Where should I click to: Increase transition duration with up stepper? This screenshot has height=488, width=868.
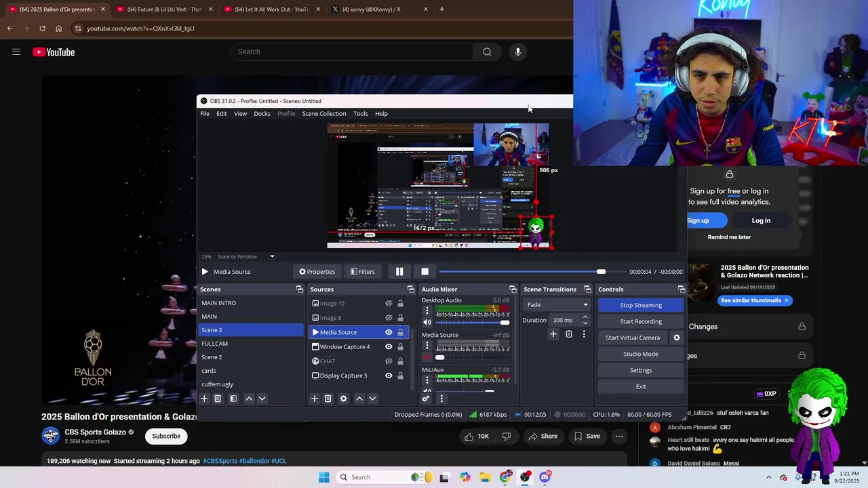coord(585,317)
